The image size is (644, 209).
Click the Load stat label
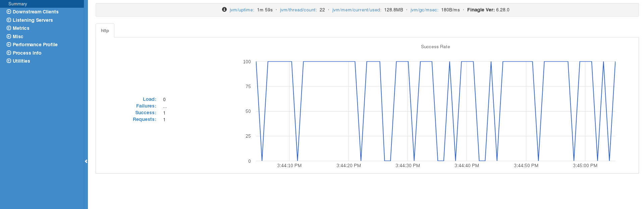pyautogui.click(x=150, y=99)
